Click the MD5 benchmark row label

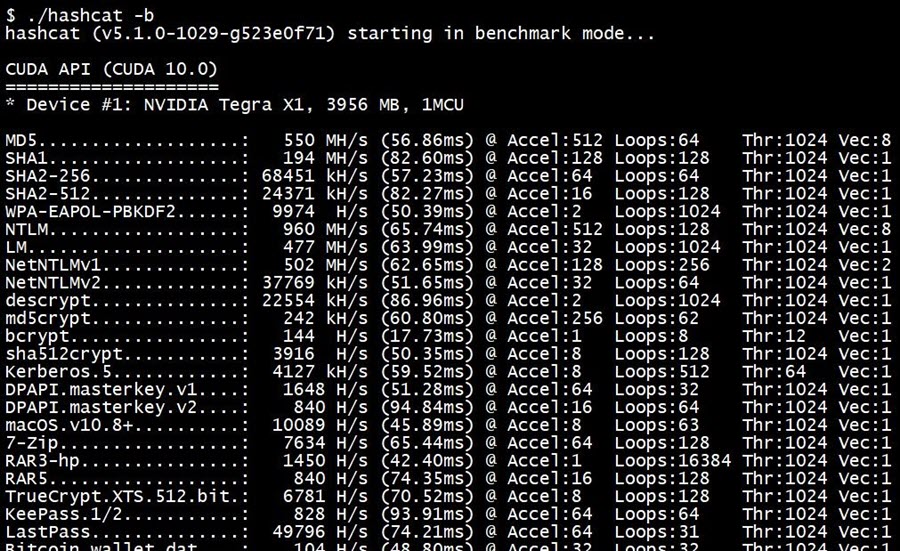[x=25, y=141]
